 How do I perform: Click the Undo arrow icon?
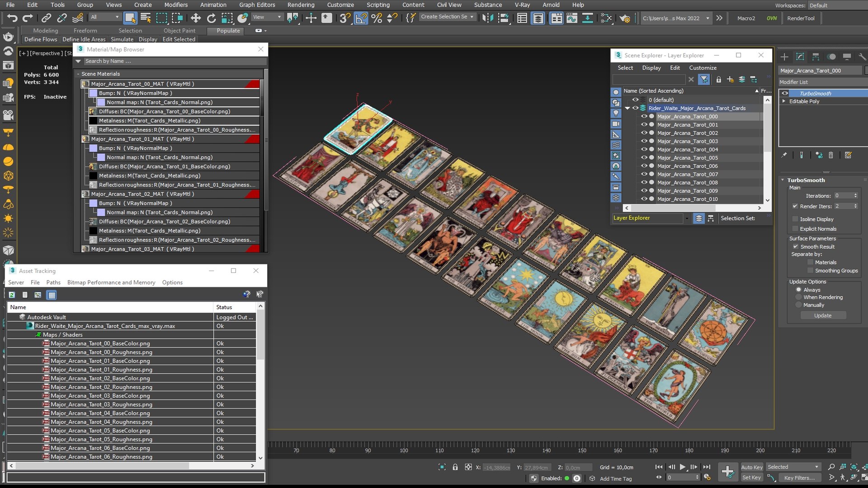click(x=12, y=18)
